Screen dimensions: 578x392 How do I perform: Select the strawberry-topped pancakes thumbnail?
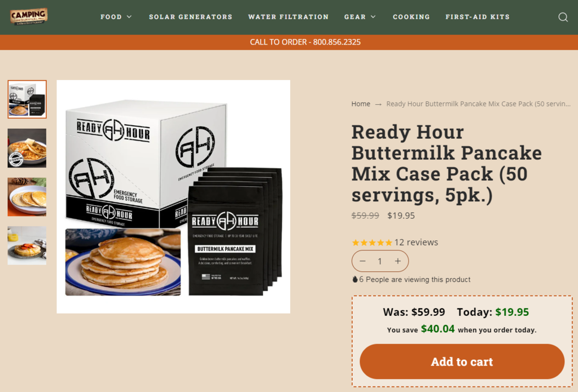tap(27, 246)
